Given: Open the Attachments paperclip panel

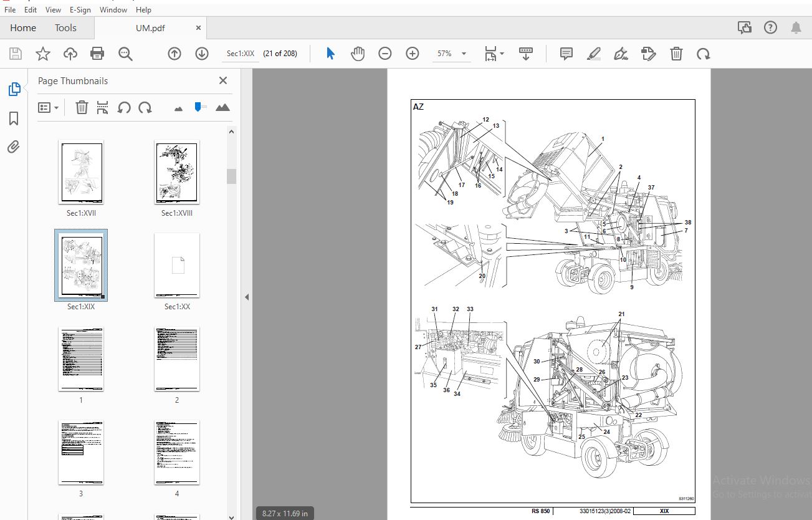Looking at the screenshot, I should click(x=14, y=147).
